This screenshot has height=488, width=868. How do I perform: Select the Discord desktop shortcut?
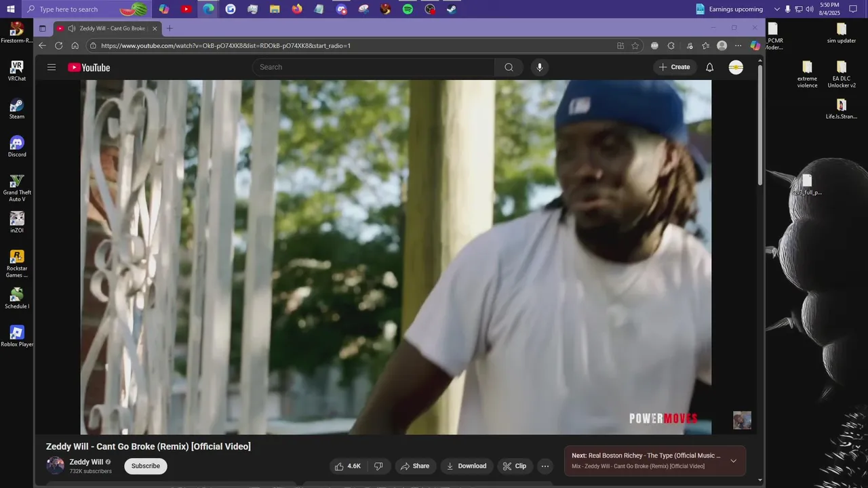click(x=17, y=146)
